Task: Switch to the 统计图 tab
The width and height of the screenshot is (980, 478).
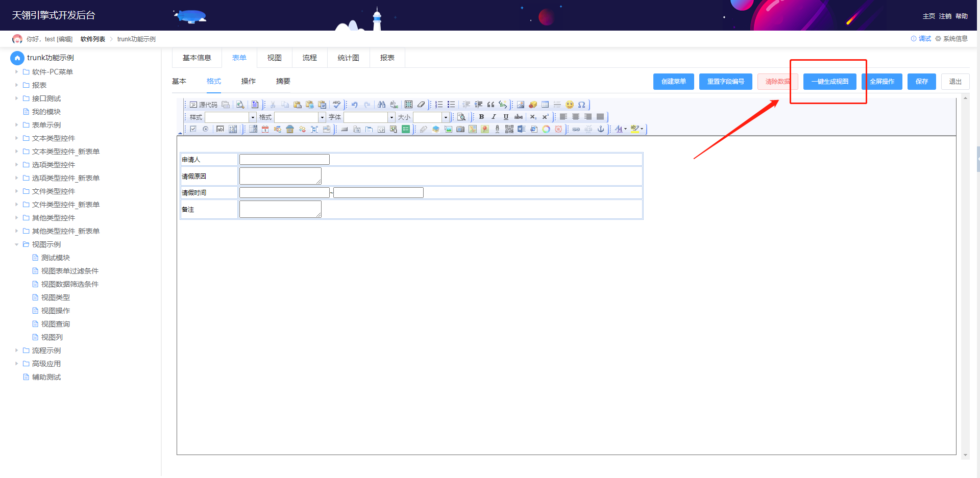Action: pyautogui.click(x=349, y=58)
